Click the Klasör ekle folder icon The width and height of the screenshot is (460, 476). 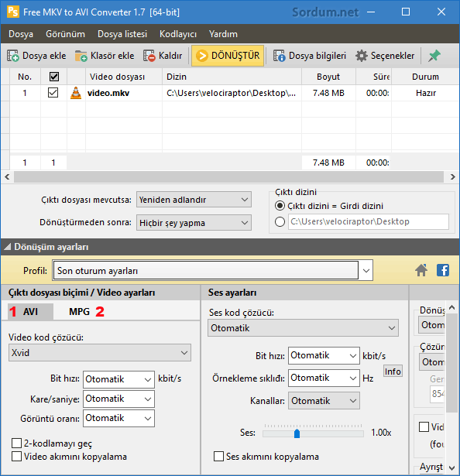[81, 56]
